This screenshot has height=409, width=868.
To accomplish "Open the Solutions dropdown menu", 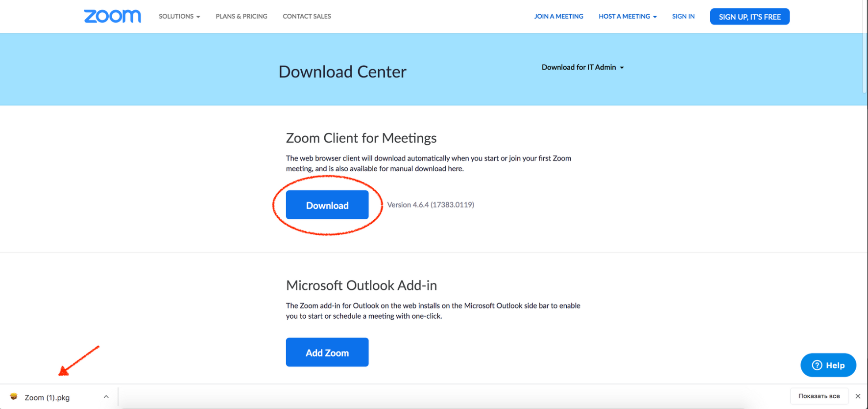I will click(x=179, y=16).
